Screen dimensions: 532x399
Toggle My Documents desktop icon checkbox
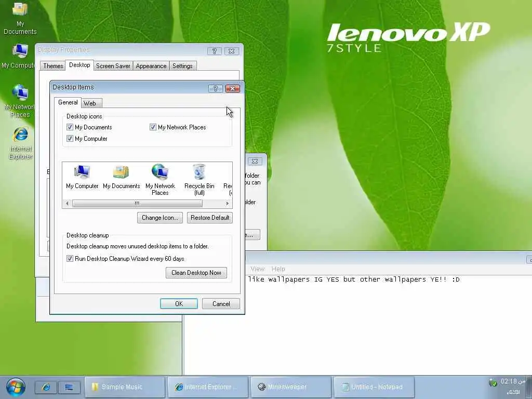point(70,127)
